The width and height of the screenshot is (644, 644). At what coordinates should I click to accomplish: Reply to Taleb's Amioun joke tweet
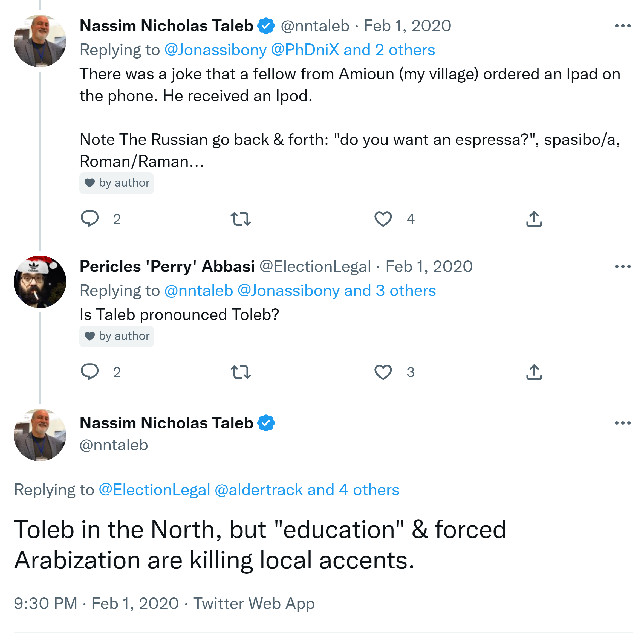point(90,219)
